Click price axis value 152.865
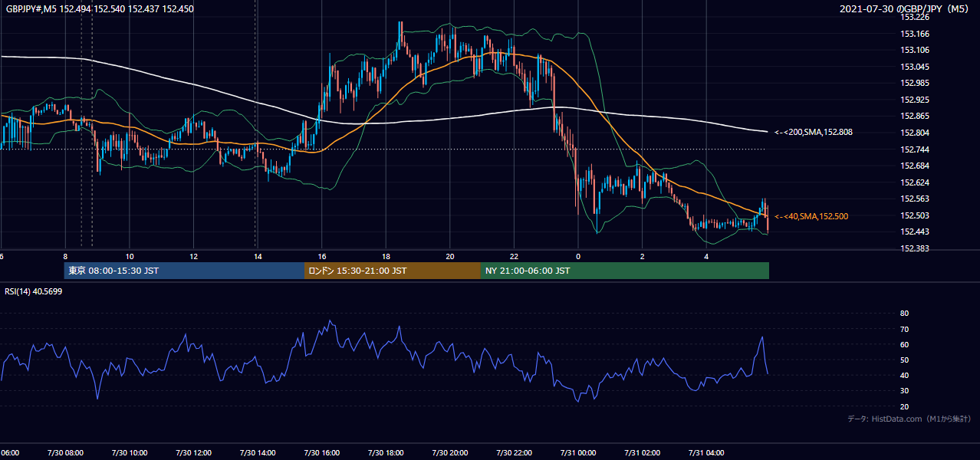 pyautogui.click(x=915, y=116)
